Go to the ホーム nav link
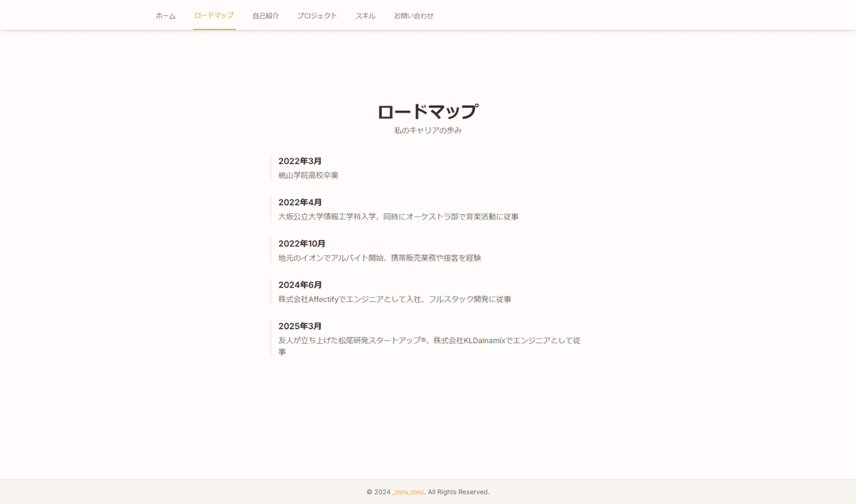Viewport: 856px width, 504px height. [166, 16]
